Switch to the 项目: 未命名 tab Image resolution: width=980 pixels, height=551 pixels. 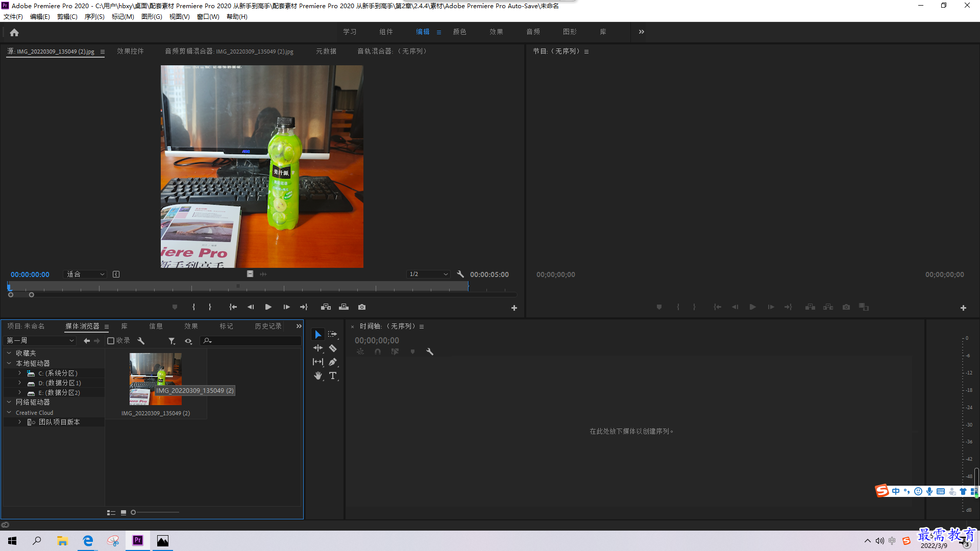click(26, 326)
